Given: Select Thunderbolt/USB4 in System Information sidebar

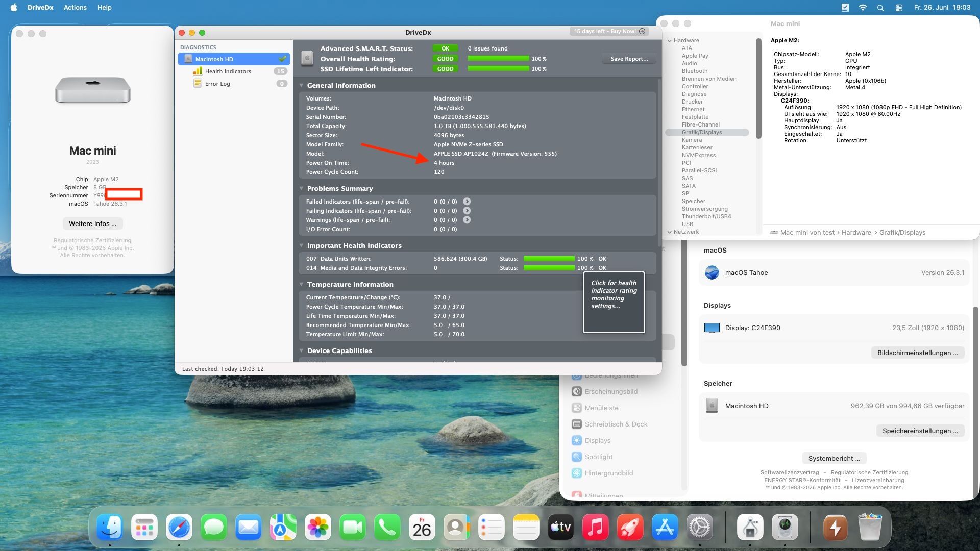Looking at the screenshot, I should pyautogui.click(x=706, y=216).
